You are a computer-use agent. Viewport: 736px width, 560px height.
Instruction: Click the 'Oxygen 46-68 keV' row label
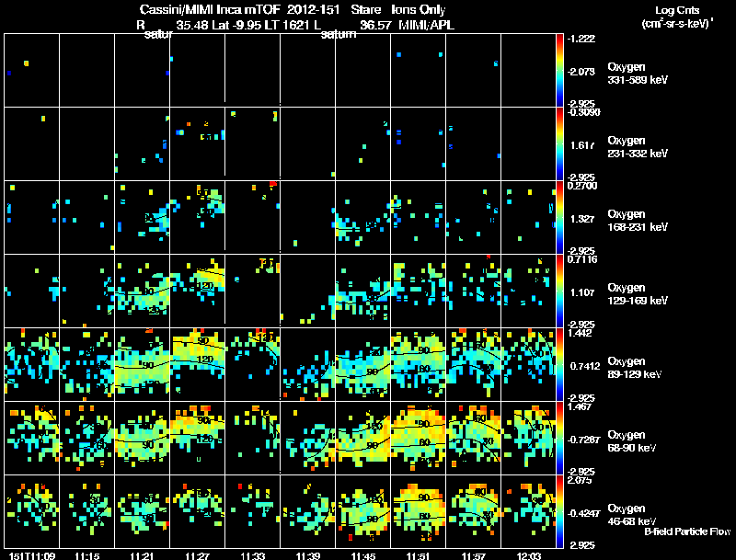click(x=632, y=515)
